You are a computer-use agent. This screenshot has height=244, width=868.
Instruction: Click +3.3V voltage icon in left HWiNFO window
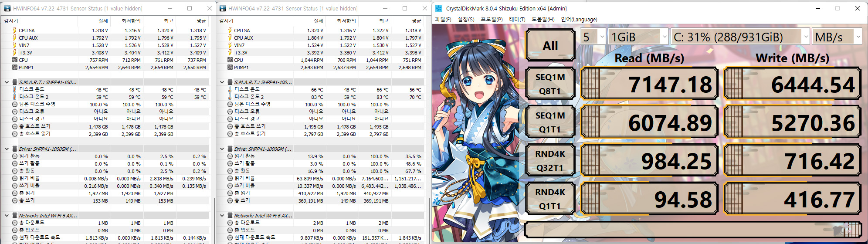click(14, 53)
